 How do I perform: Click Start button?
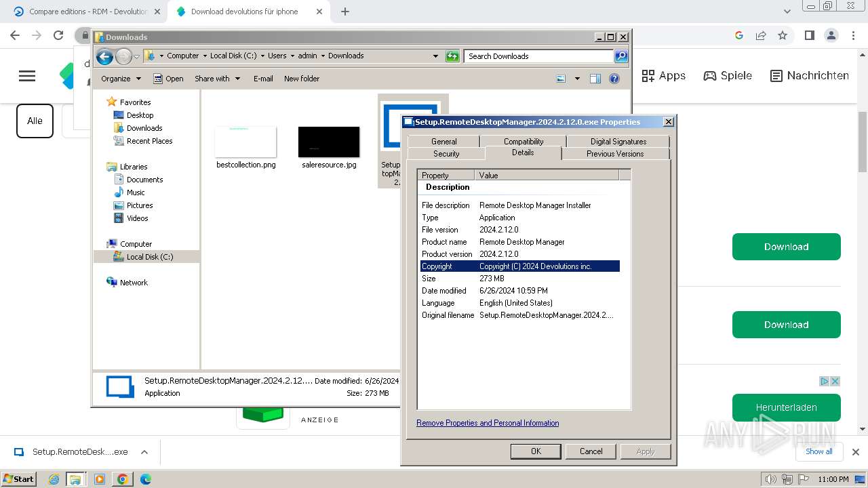18,479
